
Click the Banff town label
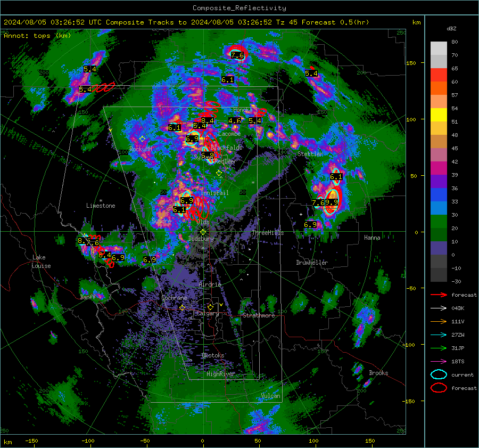point(88,297)
